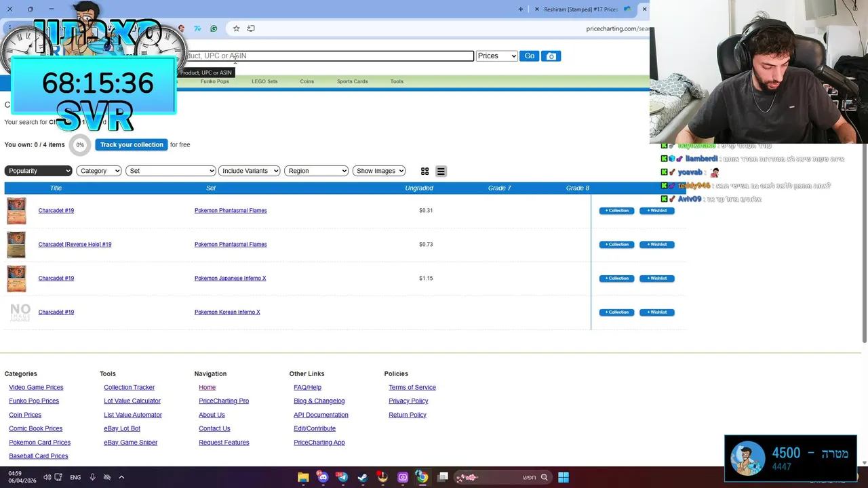Open the Tools nav menu
Screen dimensions: 868x488
coord(397,81)
